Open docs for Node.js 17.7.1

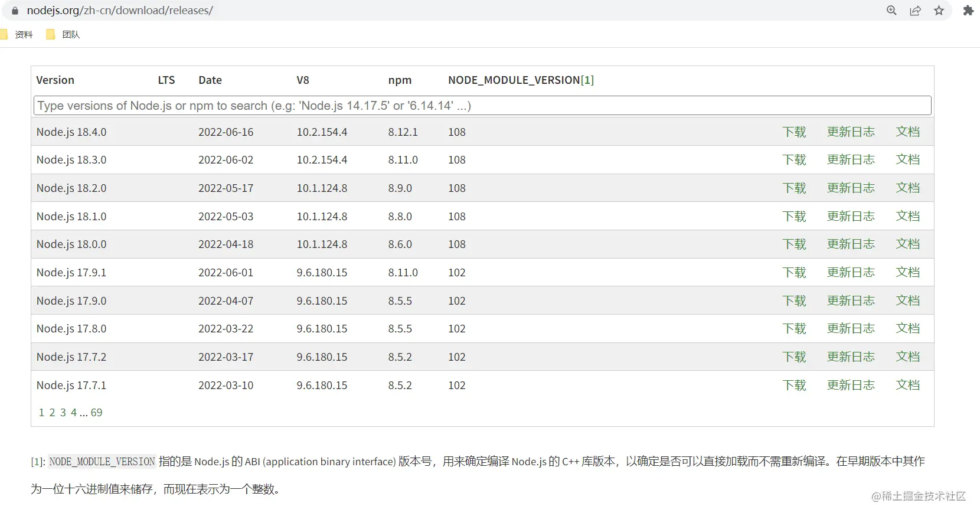(x=907, y=386)
